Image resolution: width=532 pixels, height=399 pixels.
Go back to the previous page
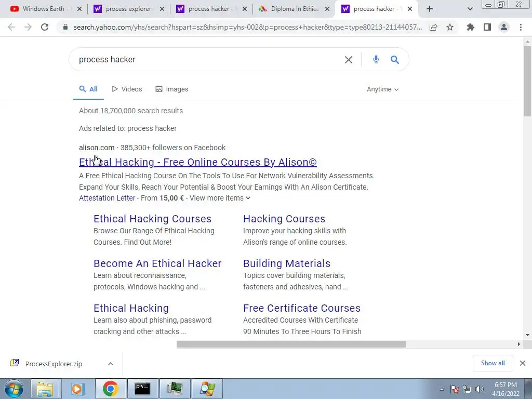(x=11, y=27)
